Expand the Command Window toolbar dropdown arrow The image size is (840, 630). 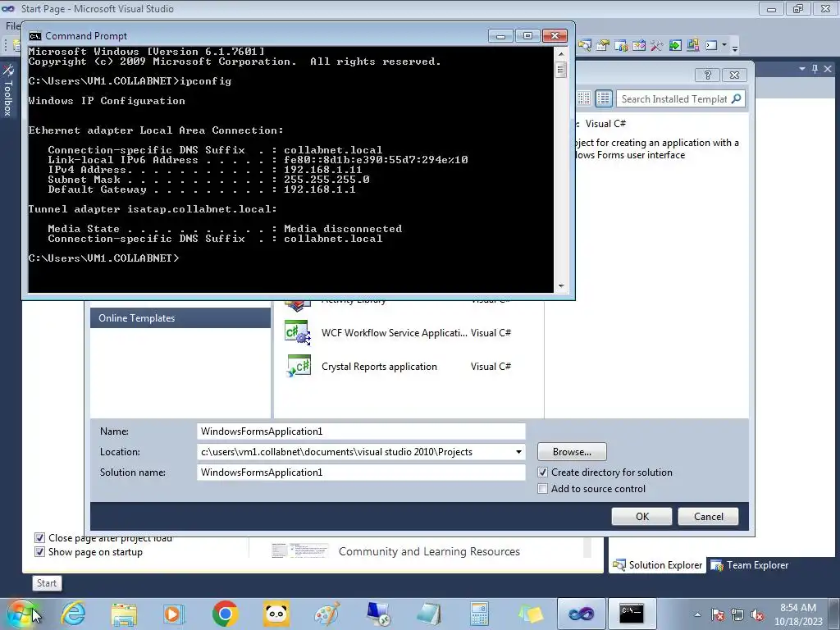tap(724, 45)
